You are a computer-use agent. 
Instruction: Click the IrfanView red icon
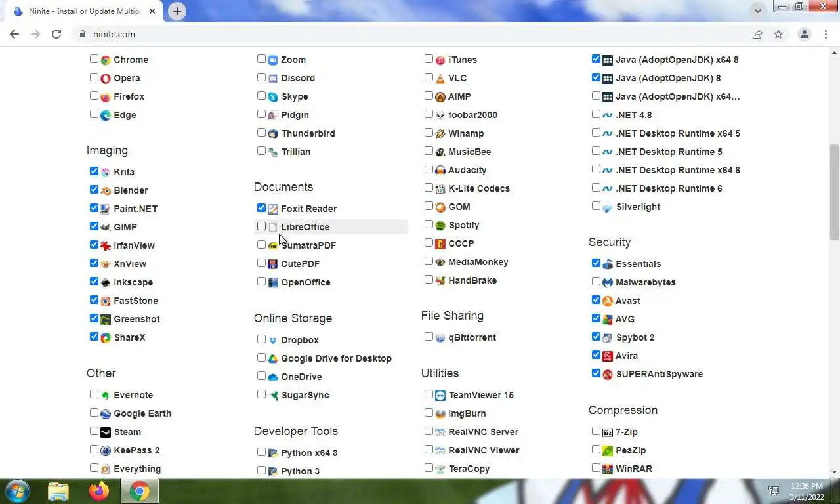(x=106, y=245)
